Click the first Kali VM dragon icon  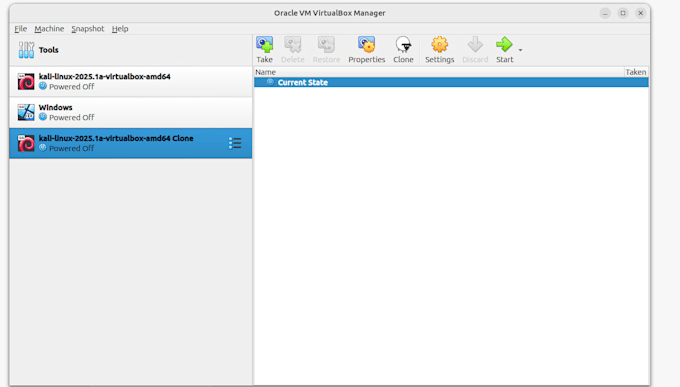coord(26,82)
